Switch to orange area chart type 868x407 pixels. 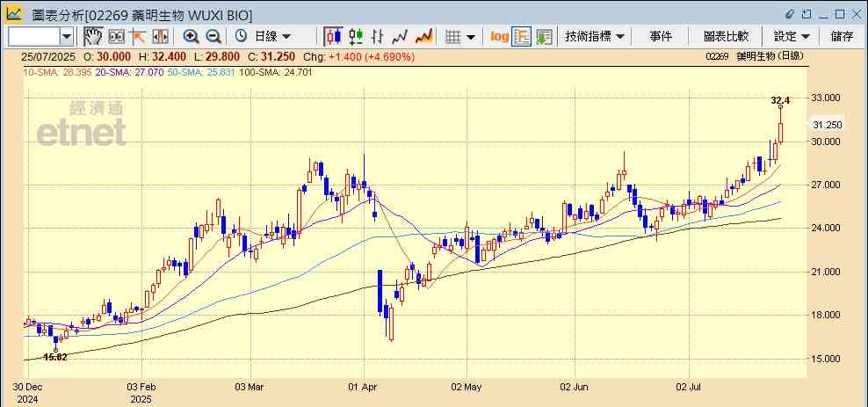point(423,37)
